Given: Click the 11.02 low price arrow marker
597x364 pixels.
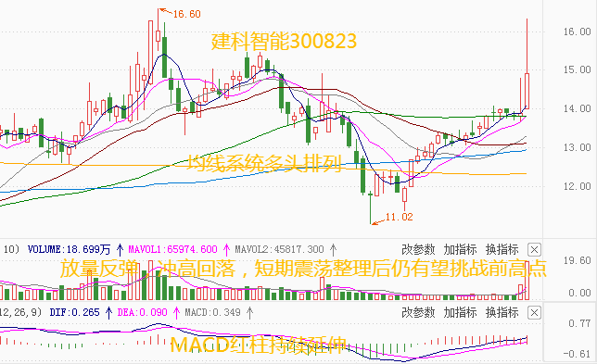Looking at the screenshot, I should click(392, 219).
